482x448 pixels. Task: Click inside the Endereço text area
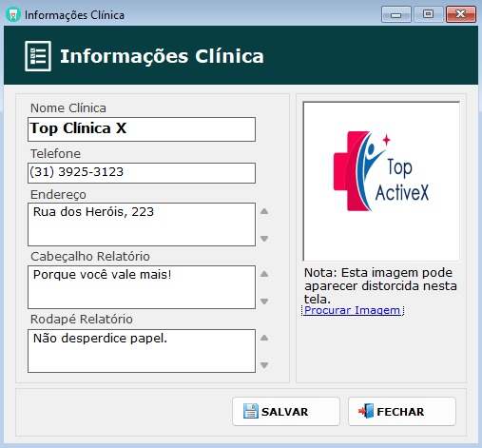(x=142, y=224)
